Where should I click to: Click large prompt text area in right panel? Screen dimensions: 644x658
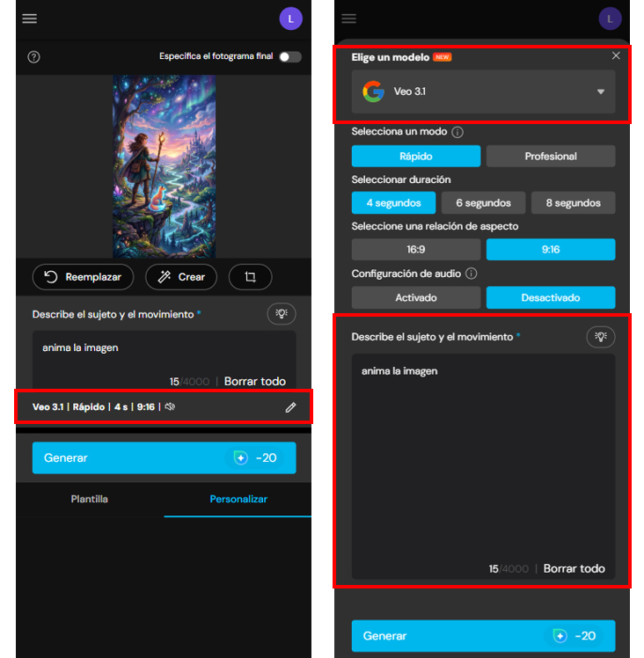[x=483, y=466]
